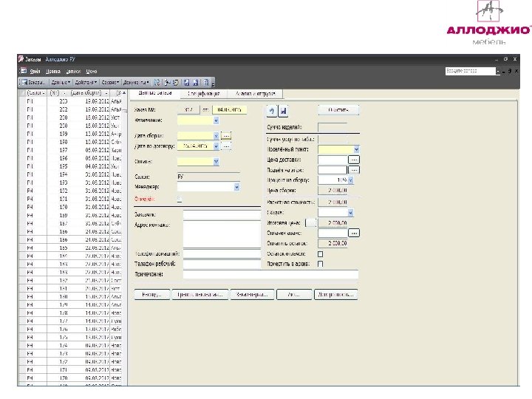Click the small button next to Итоговая цена
Image resolution: width=532 pixels, height=399 pixels.
(310, 223)
